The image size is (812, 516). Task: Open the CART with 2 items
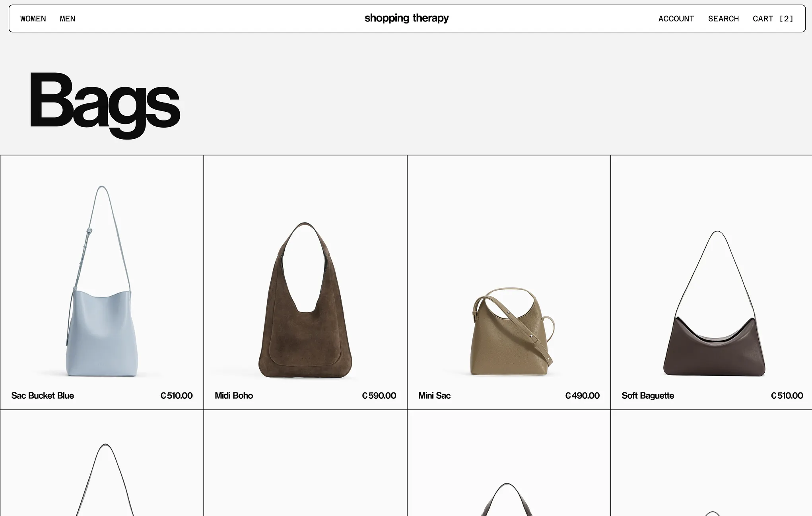pos(773,19)
